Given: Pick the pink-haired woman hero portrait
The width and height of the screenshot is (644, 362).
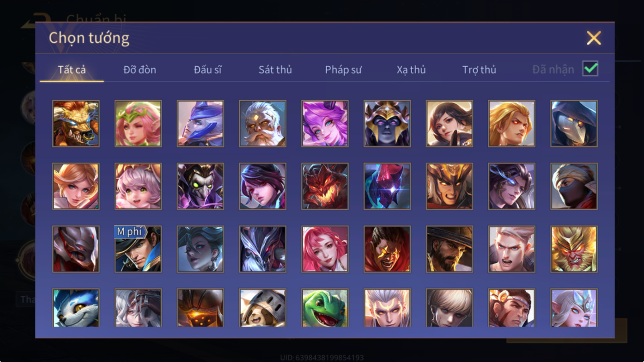Looking at the screenshot, I should (325, 249).
